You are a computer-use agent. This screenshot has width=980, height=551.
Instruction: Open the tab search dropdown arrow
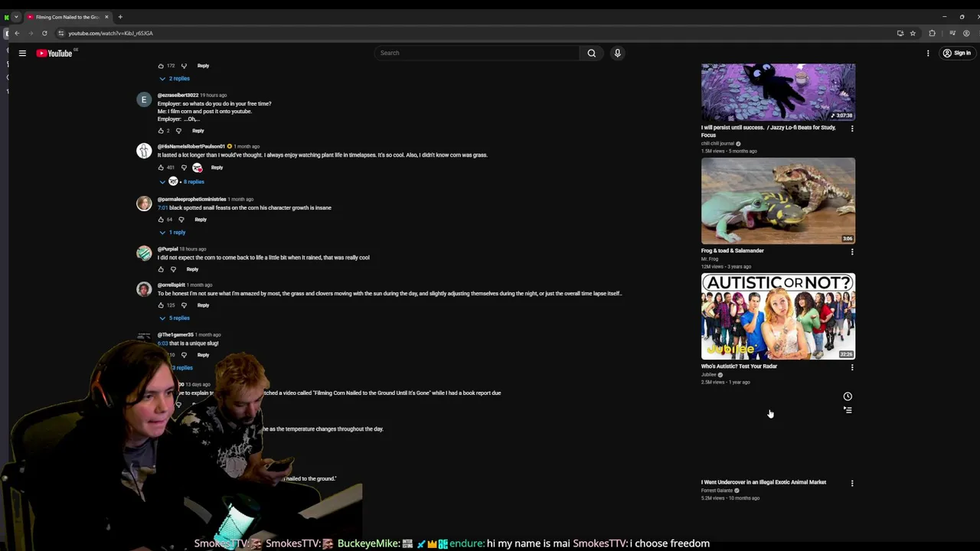click(16, 17)
